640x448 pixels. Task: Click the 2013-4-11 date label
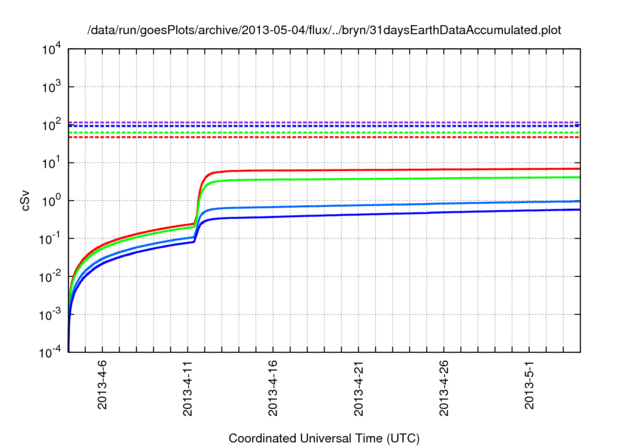[187, 388]
